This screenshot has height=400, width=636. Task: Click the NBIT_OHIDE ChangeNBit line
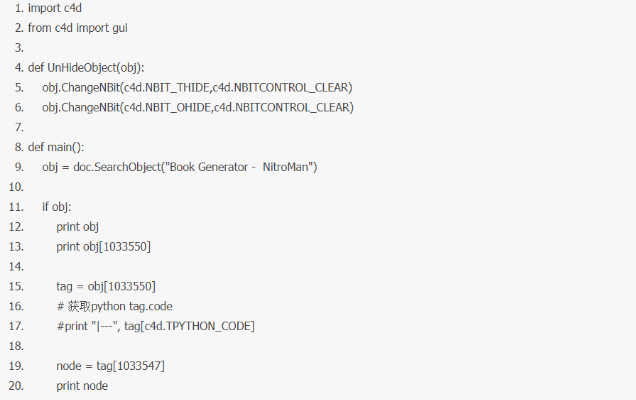tap(198, 108)
